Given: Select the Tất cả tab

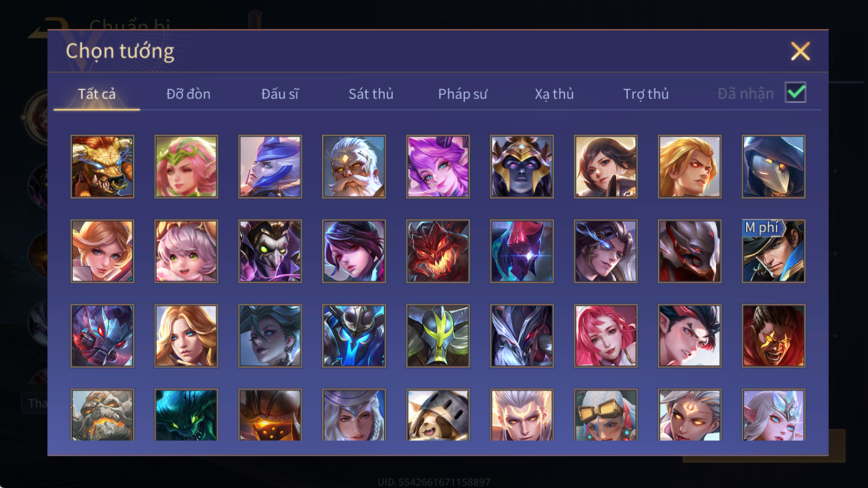Looking at the screenshot, I should coord(97,94).
